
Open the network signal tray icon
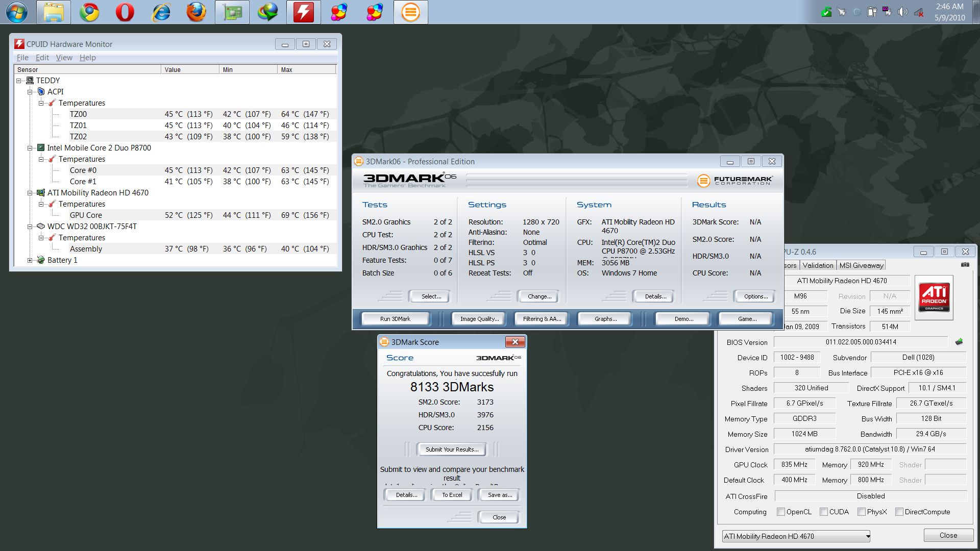[919, 12]
